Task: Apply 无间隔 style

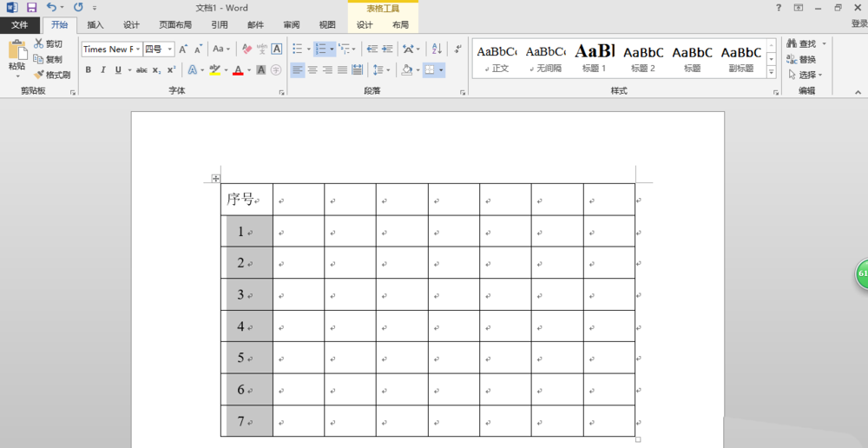Action: coord(546,59)
